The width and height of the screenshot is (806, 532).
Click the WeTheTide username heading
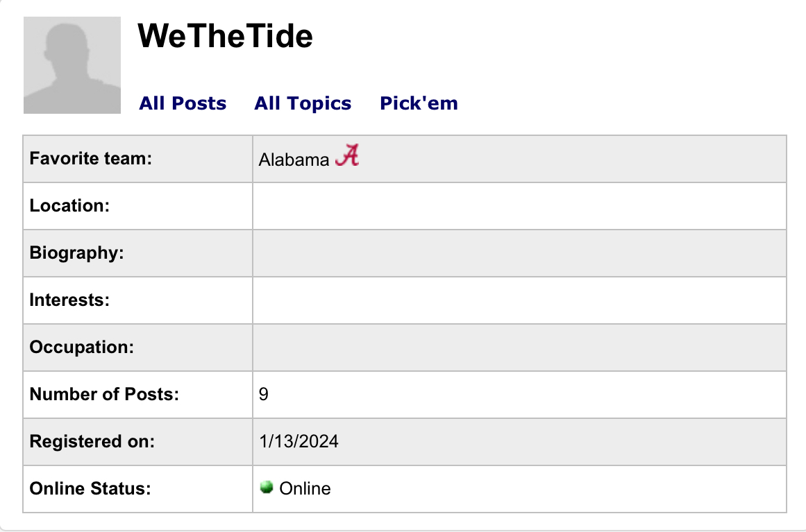(x=226, y=36)
